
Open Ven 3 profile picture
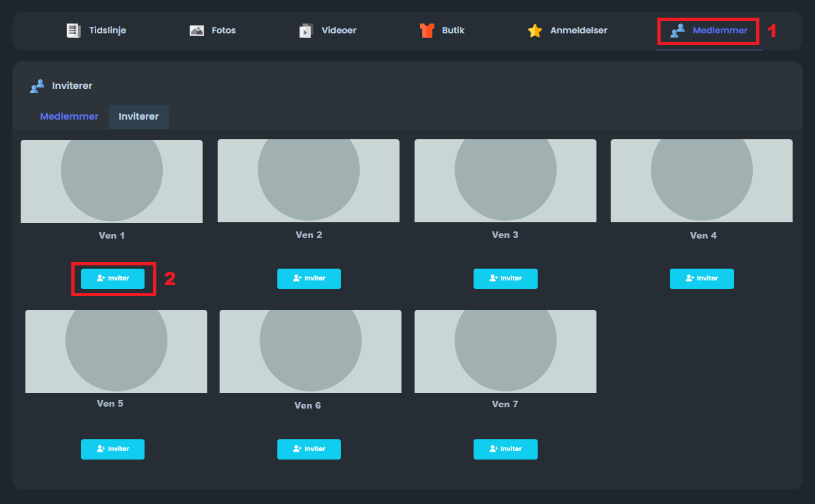[506, 181]
